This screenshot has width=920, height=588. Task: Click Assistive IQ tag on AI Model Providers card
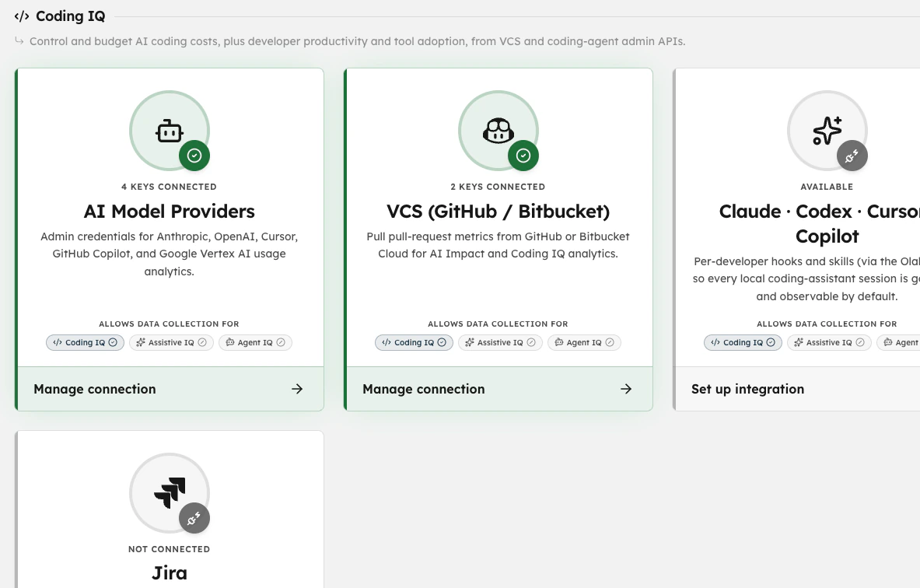tap(171, 343)
